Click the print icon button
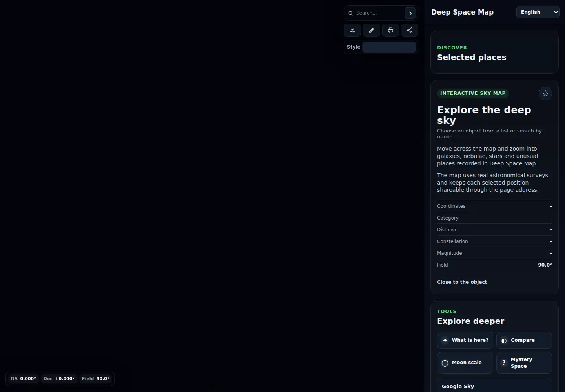This screenshot has height=392, width=565. tap(390, 30)
